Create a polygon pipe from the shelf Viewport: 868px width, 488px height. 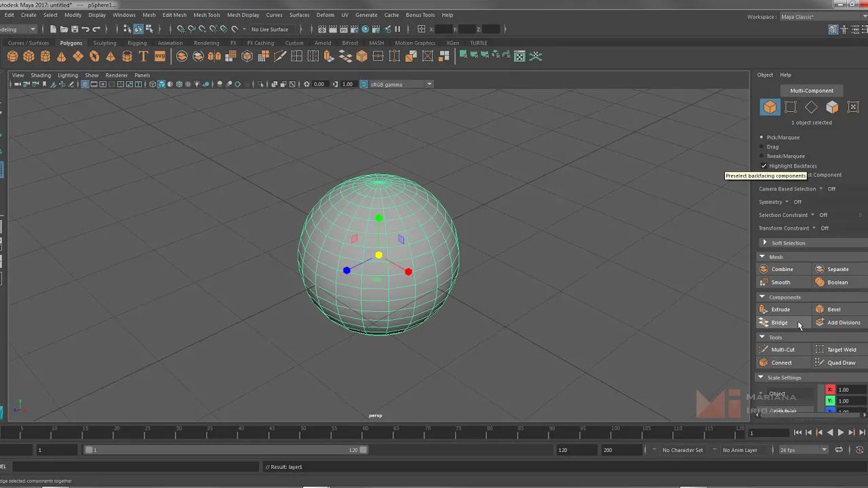(x=127, y=56)
